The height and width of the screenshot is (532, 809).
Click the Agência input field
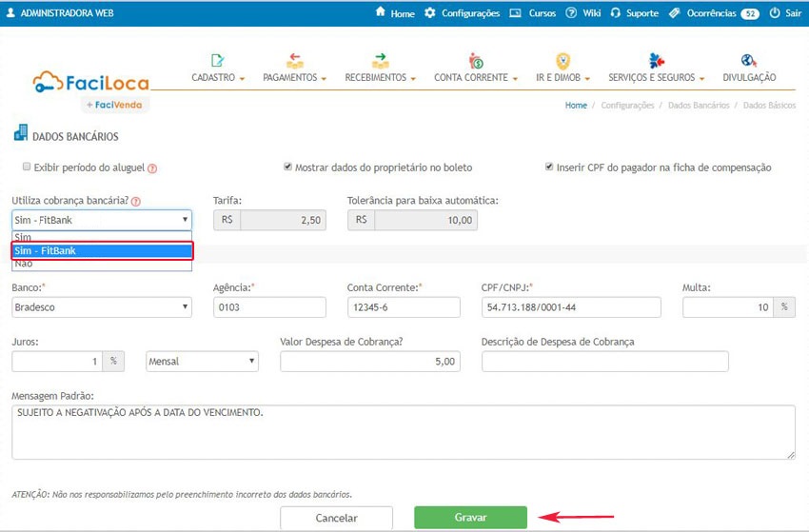[x=269, y=307]
